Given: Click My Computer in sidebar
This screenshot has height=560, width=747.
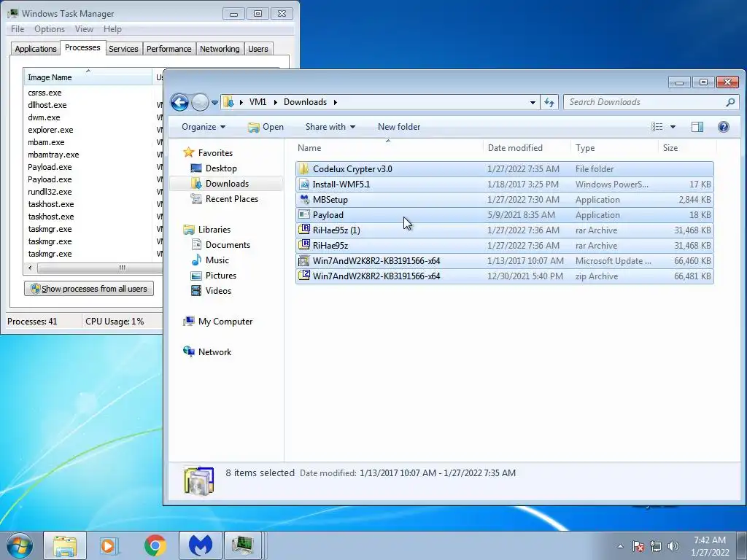Looking at the screenshot, I should point(225,322).
